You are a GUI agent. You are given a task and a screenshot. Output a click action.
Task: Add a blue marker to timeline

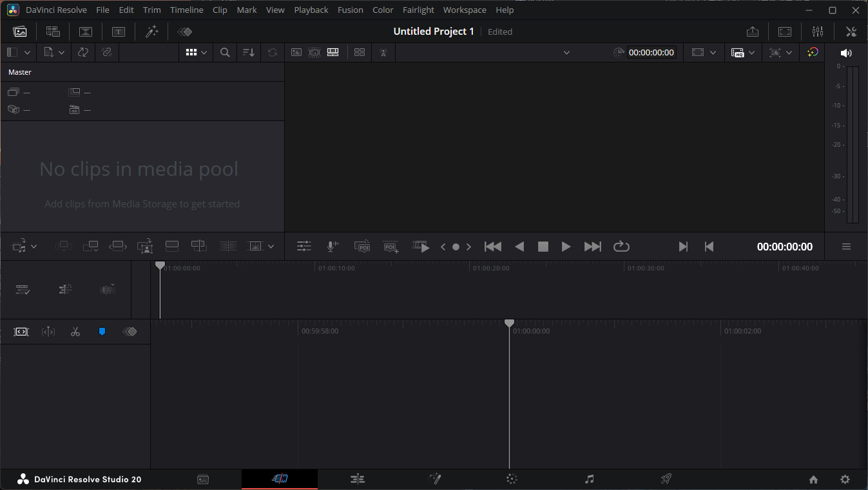coord(102,332)
